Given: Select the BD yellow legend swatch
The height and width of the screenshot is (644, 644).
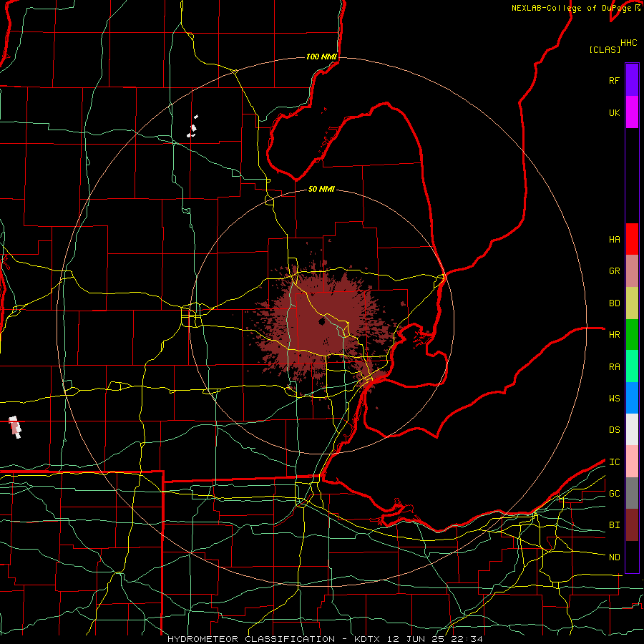Looking at the screenshot, I should coord(632,303).
